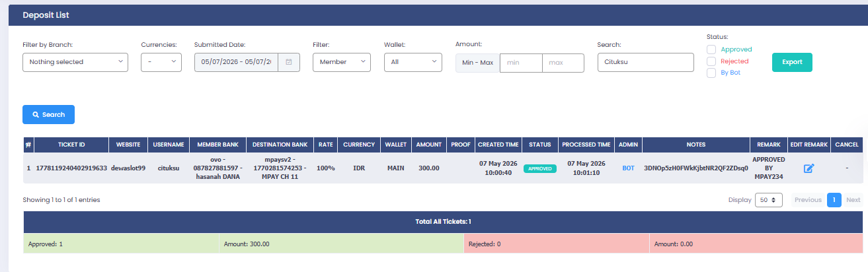Click the Total All Tickets: 1 bar
Viewport: 868px width, 272px height.
click(x=443, y=222)
